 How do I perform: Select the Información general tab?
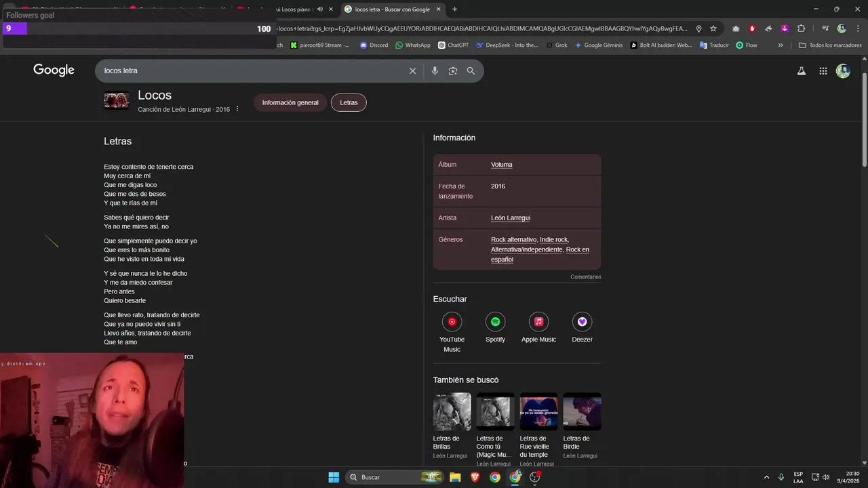pos(290,102)
